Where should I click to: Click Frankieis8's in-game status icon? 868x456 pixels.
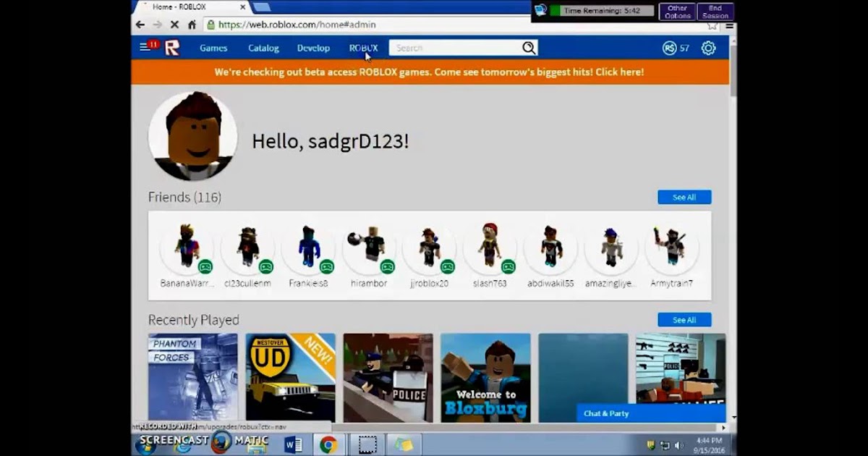point(326,266)
